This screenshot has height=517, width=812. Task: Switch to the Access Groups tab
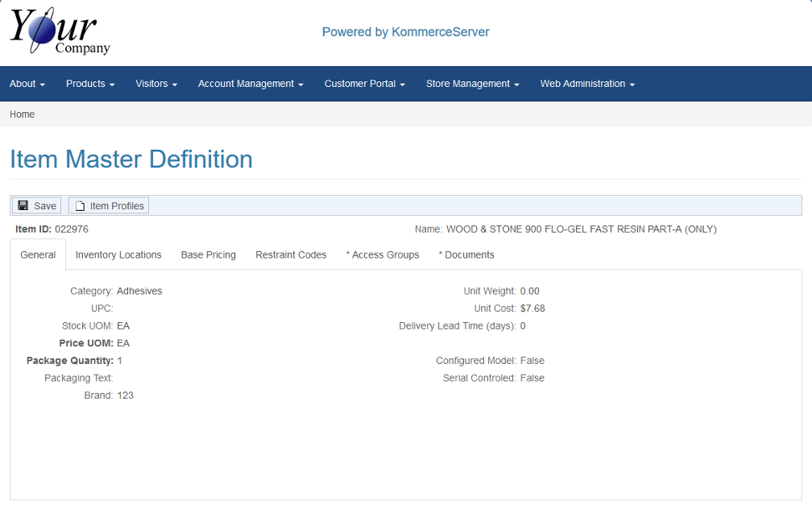(383, 254)
